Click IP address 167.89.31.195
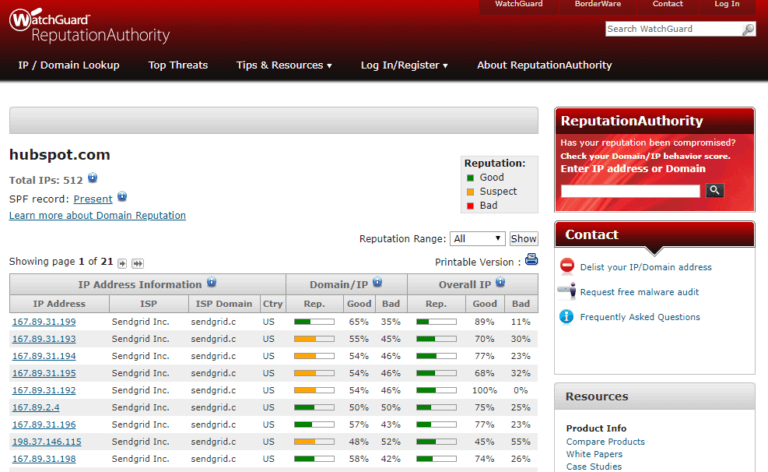This screenshot has width=768, height=472. pyautogui.click(x=44, y=373)
